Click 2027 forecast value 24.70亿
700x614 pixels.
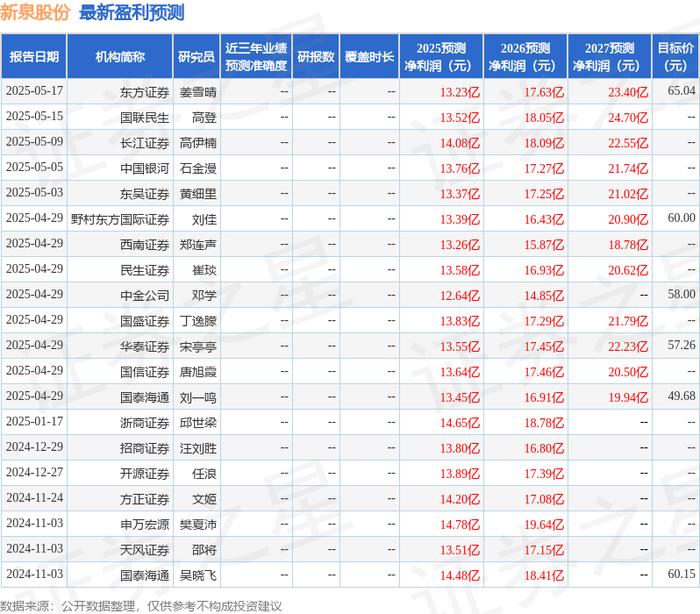628,118
